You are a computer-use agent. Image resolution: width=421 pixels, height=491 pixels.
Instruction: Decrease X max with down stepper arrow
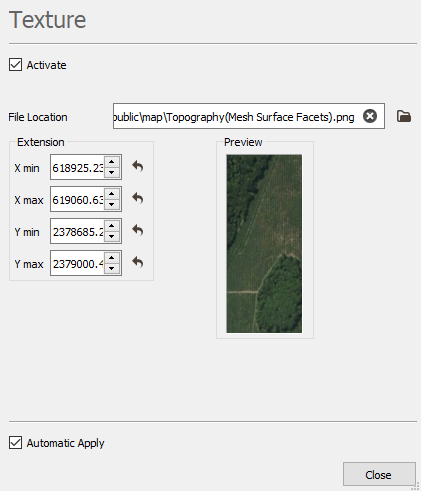112,204
